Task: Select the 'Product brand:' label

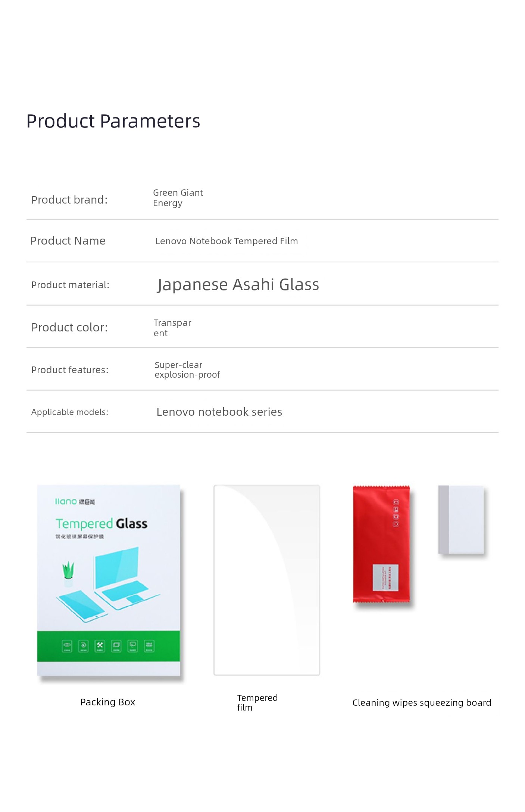Action: click(69, 200)
